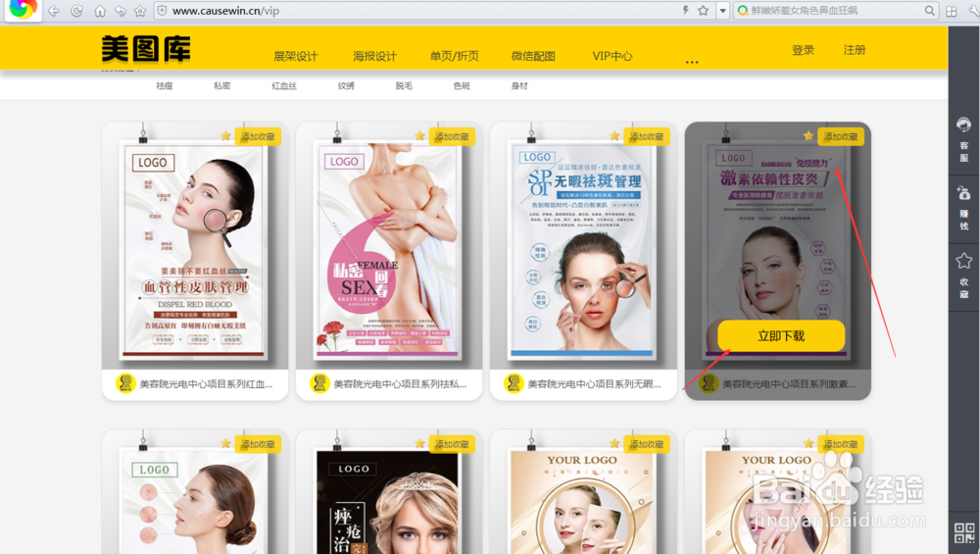Click the favorites star left of address bar
This screenshot has height=554, width=980.
tap(140, 11)
